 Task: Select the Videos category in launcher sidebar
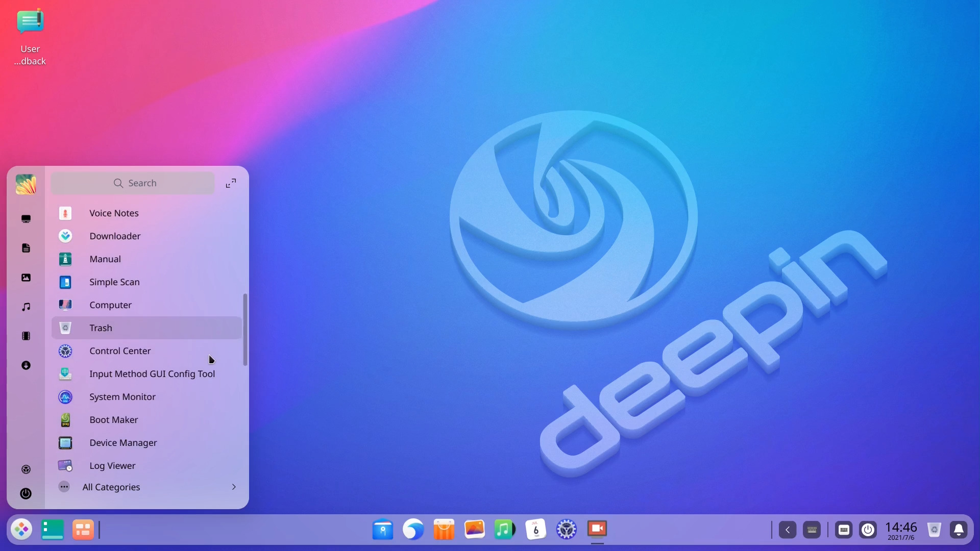(26, 336)
